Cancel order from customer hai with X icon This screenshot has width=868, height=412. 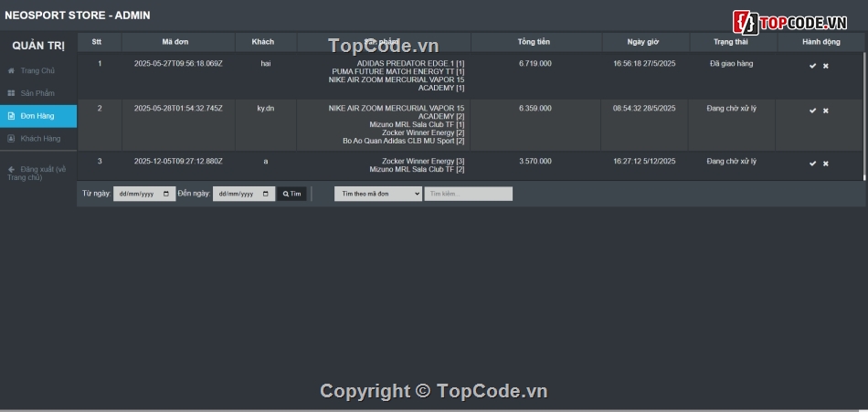pyautogui.click(x=825, y=66)
